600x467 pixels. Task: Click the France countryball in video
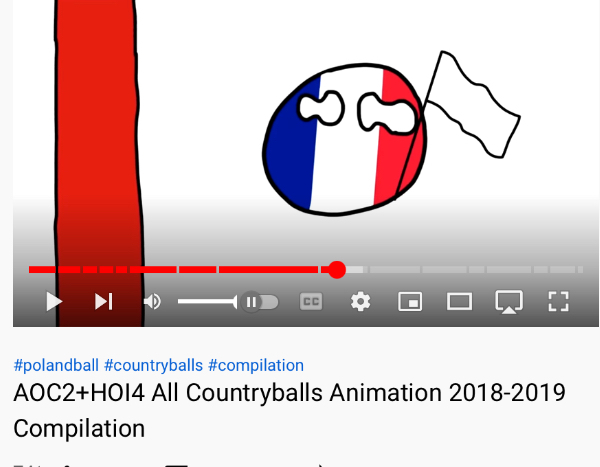[345, 140]
